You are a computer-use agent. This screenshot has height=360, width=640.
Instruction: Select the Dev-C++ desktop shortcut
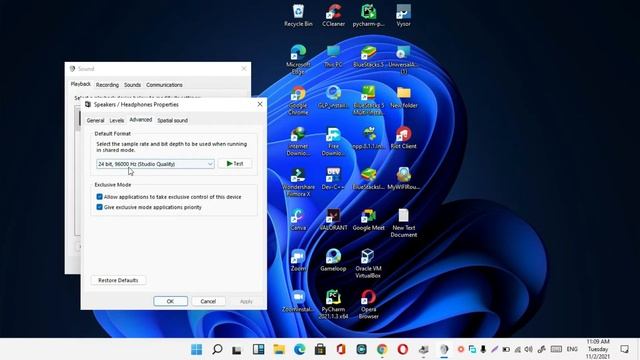click(333, 179)
